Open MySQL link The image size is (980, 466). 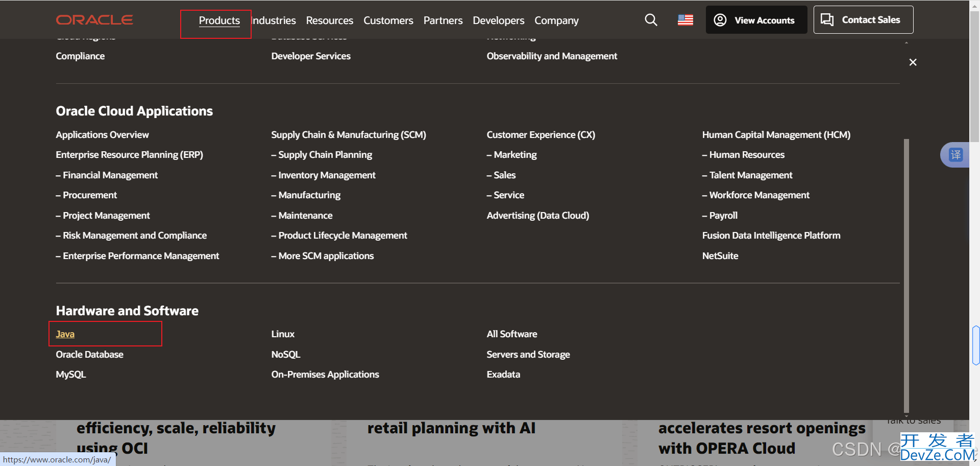pyautogui.click(x=70, y=375)
